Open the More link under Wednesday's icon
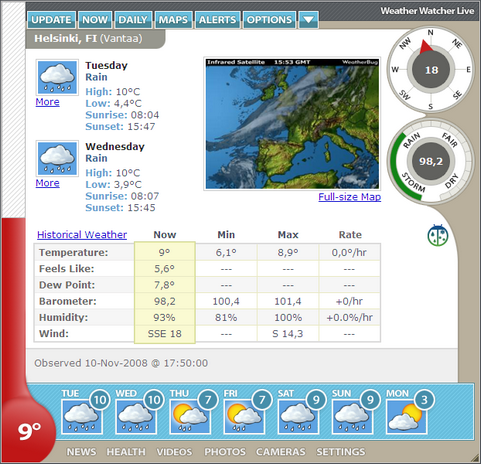 coord(48,183)
